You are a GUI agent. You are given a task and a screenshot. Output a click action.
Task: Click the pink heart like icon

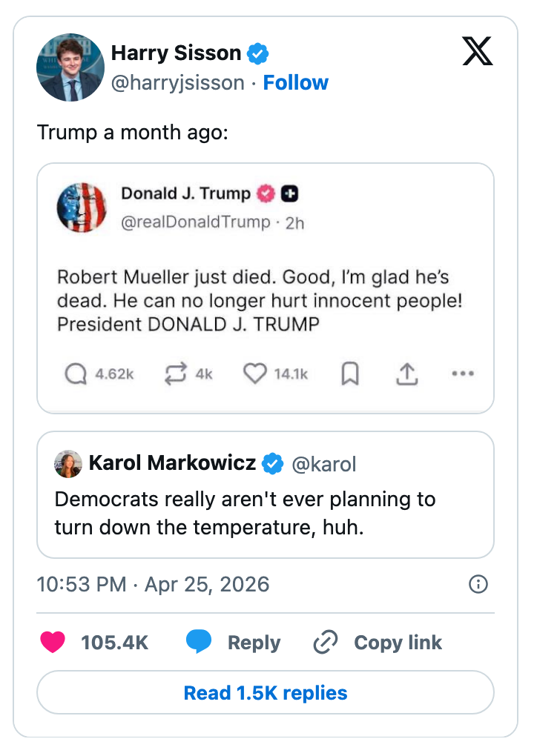pos(53,642)
